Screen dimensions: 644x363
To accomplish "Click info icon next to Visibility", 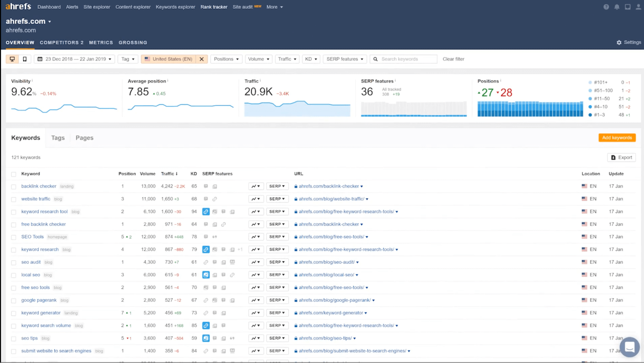I will point(32,81).
